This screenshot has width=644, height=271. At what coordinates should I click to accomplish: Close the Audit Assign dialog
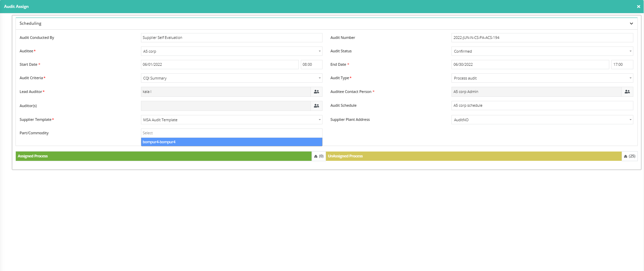point(638,7)
